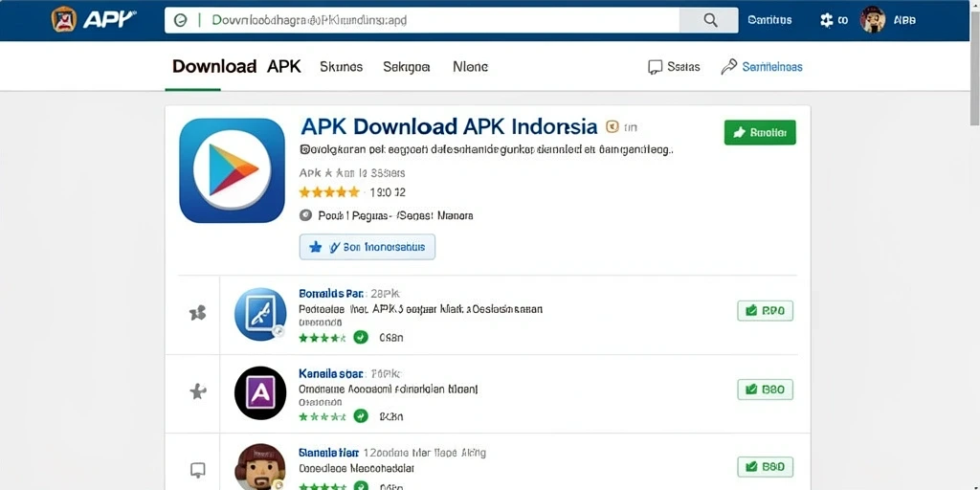Click the '1910 12' rating count text
This screenshot has width=980, height=490.
[388, 191]
